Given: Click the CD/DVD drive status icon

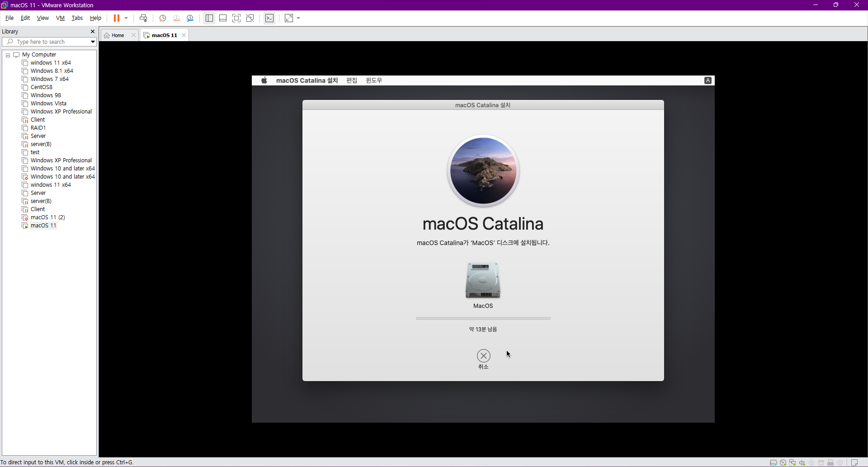Looking at the screenshot, I should pyautogui.click(x=783, y=462).
